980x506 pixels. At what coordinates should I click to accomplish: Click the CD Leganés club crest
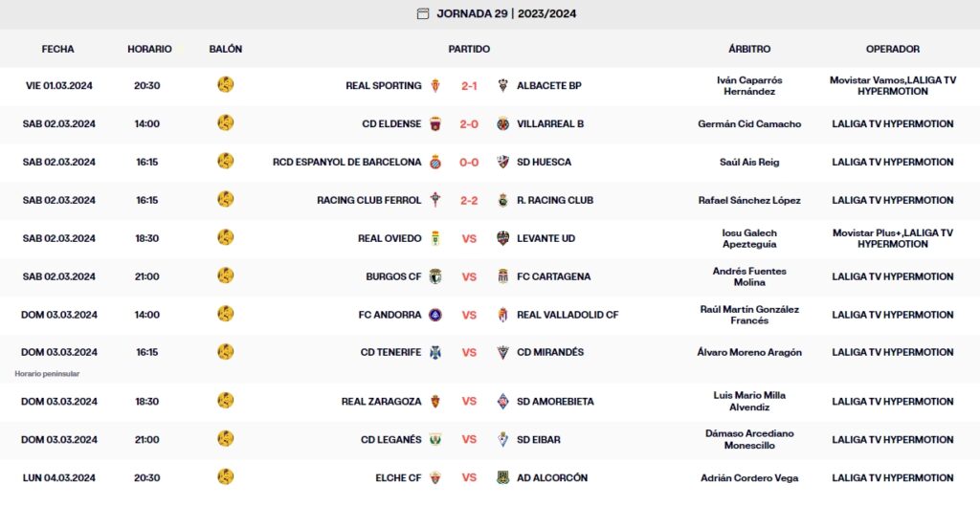click(435, 440)
